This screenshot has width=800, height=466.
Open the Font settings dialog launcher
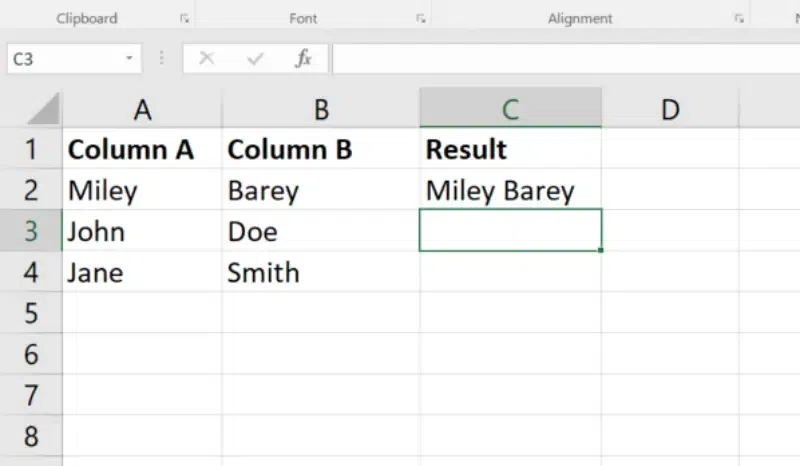(x=421, y=19)
